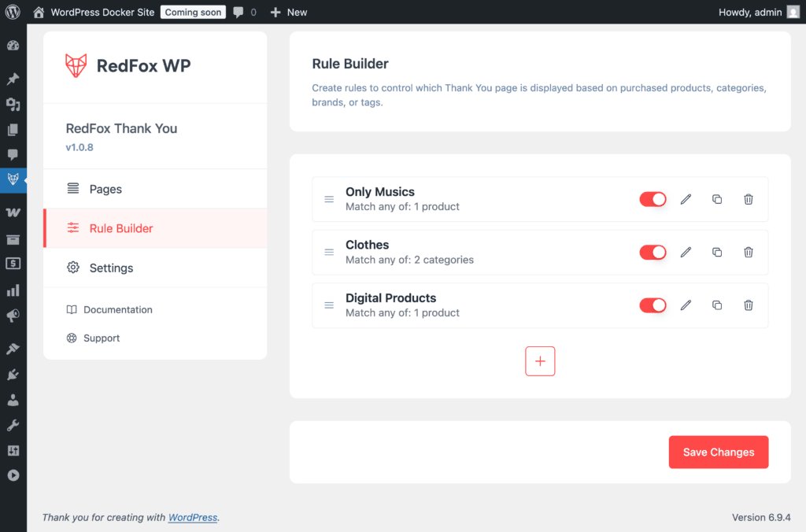Viewport: 806px width, 532px height.
Task: Delete the Clothes rule
Action: 749,253
